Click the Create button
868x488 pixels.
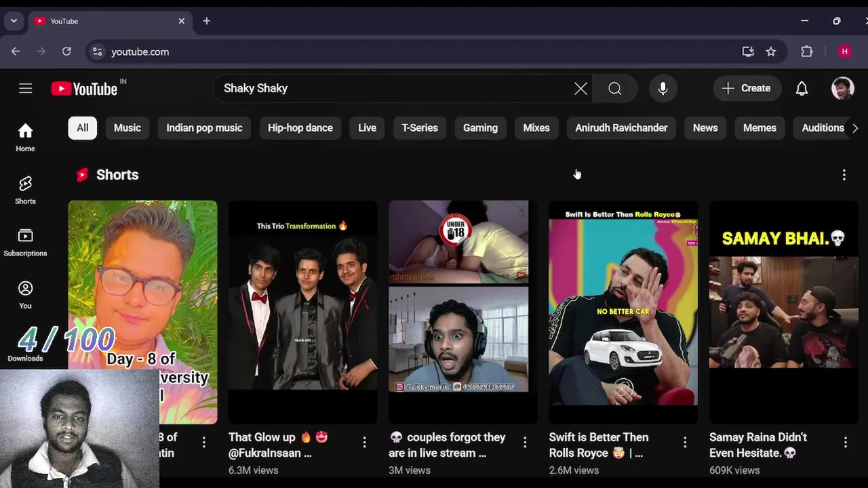click(x=746, y=88)
